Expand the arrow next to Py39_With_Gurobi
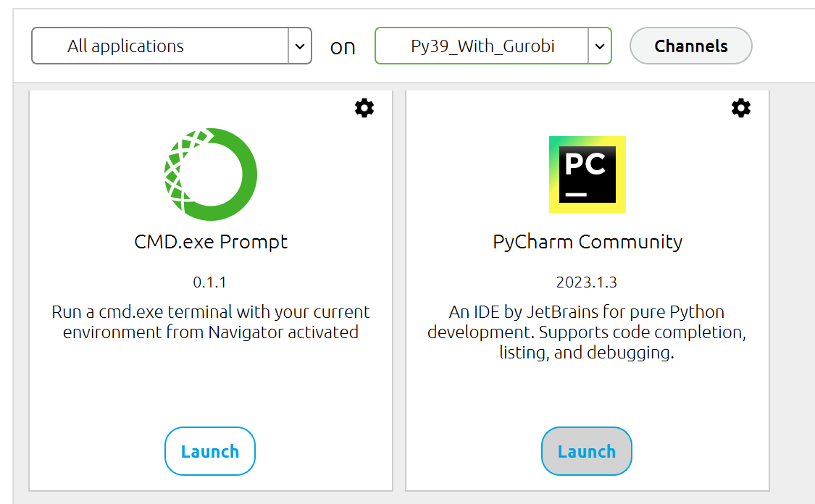 (599, 46)
